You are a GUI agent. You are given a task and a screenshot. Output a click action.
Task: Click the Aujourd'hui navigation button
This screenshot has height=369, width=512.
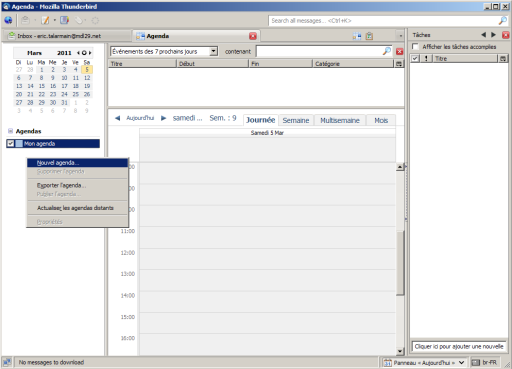pyautogui.click(x=140, y=118)
